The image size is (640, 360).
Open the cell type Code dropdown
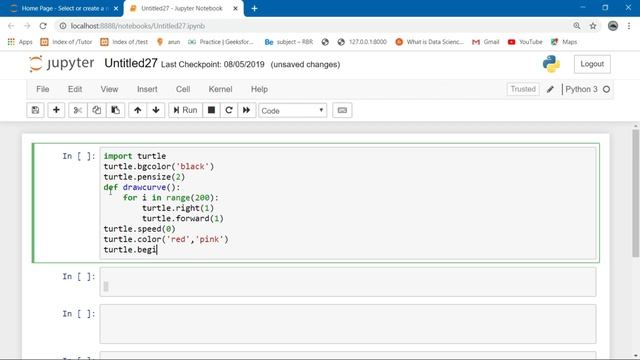[293, 111]
